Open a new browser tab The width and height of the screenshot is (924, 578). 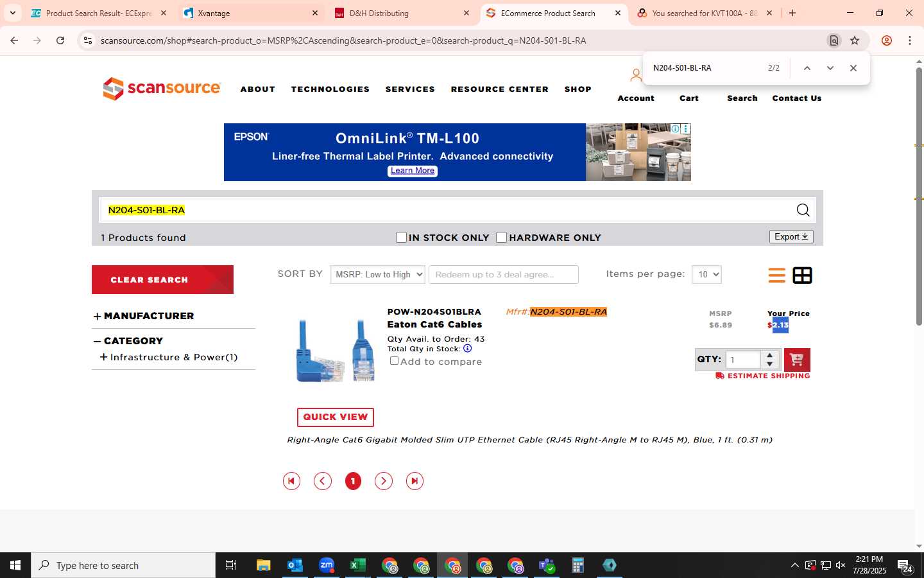[x=792, y=13]
